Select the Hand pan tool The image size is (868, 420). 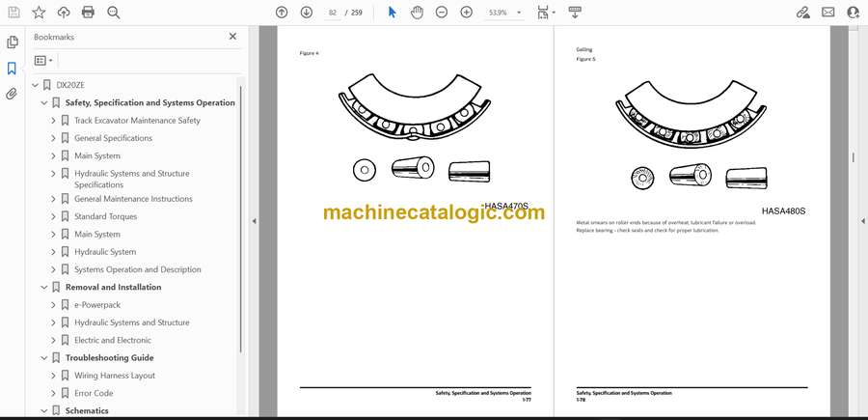(x=417, y=13)
